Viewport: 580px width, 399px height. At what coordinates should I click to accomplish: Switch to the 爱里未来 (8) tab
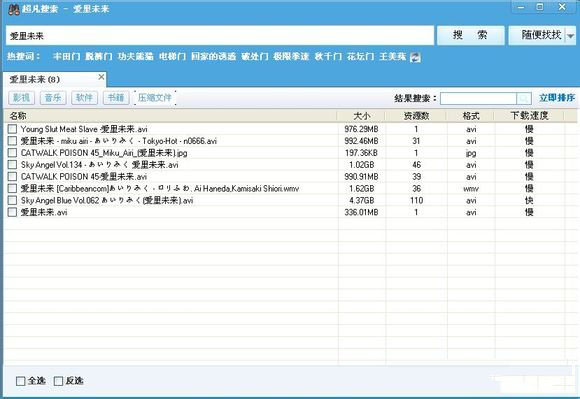[x=53, y=80]
